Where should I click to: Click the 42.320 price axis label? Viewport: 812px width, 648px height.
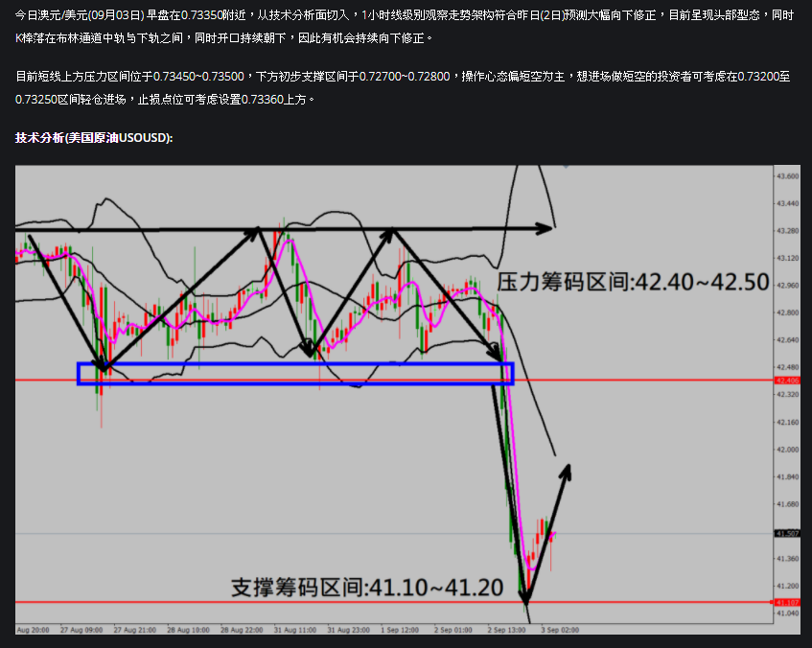tap(787, 395)
